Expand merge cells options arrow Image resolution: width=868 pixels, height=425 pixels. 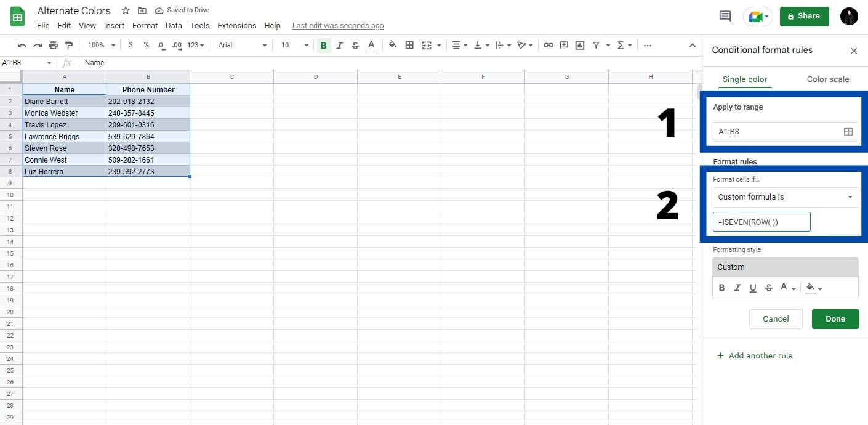439,45
